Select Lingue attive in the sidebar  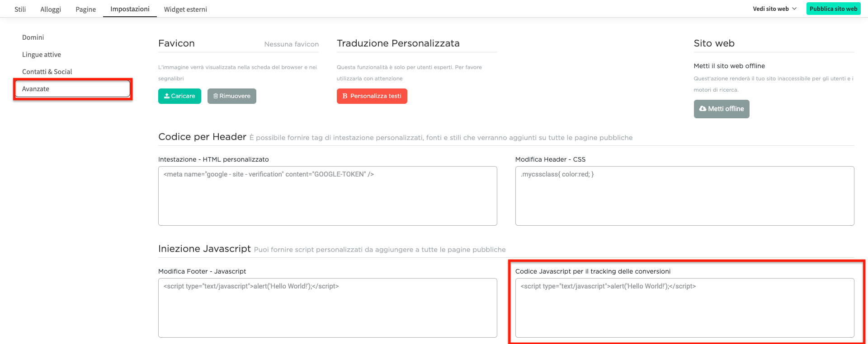click(42, 55)
